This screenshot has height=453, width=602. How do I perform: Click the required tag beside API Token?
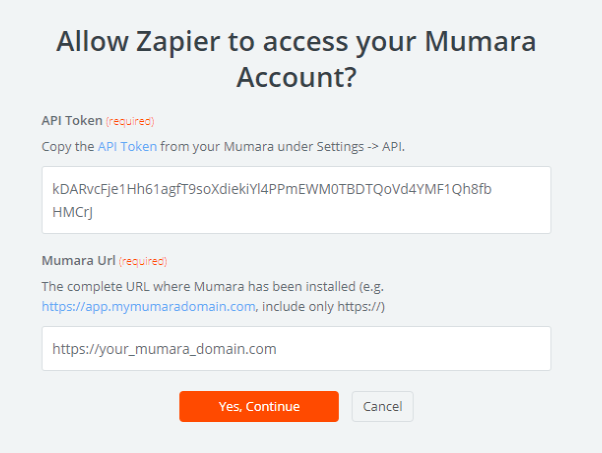(130, 121)
